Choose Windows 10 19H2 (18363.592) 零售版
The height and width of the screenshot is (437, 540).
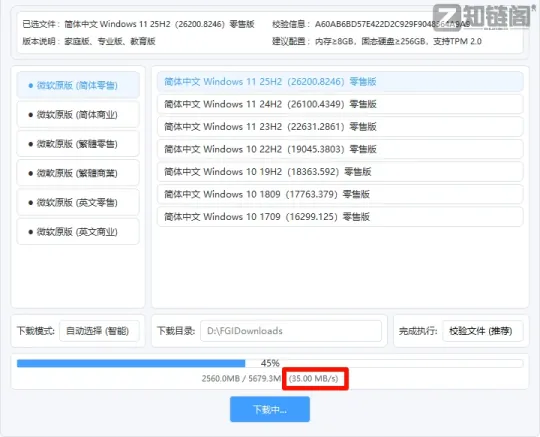click(x=340, y=171)
